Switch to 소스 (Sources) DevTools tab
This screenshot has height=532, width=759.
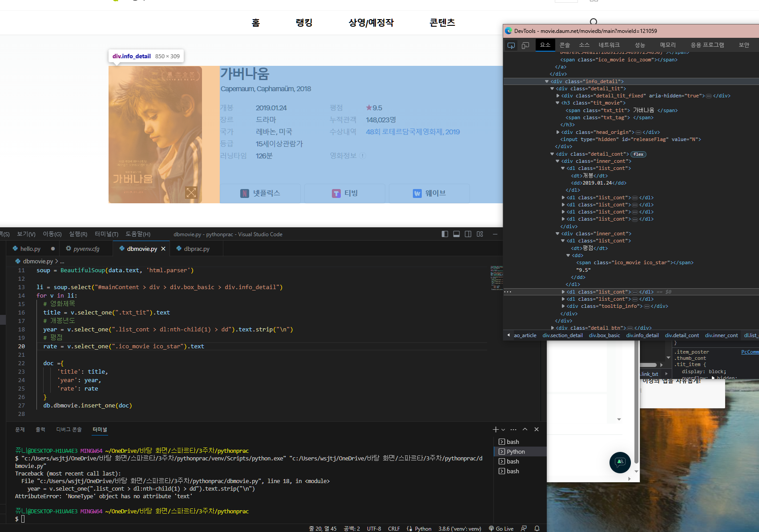click(584, 45)
